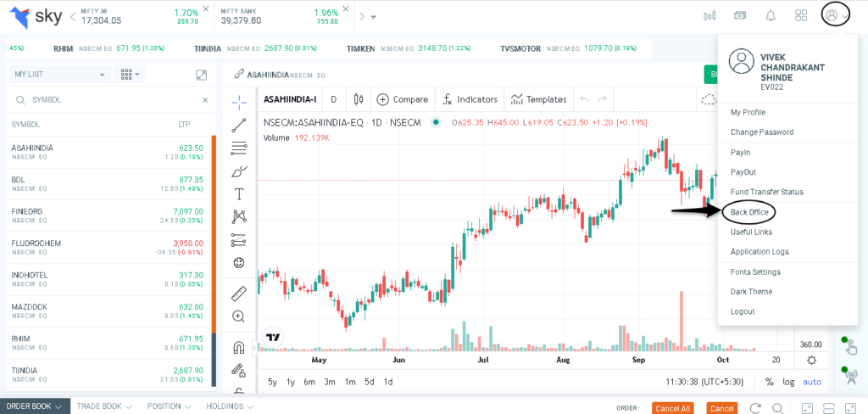Click Logout in the profile menu
The image size is (868, 414).
[743, 311]
